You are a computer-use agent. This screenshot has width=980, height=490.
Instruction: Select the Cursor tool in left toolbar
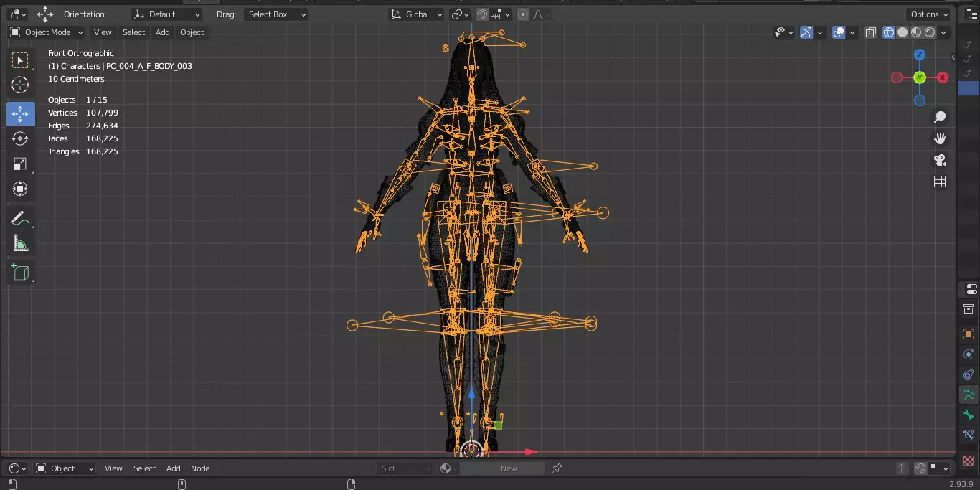point(20,85)
